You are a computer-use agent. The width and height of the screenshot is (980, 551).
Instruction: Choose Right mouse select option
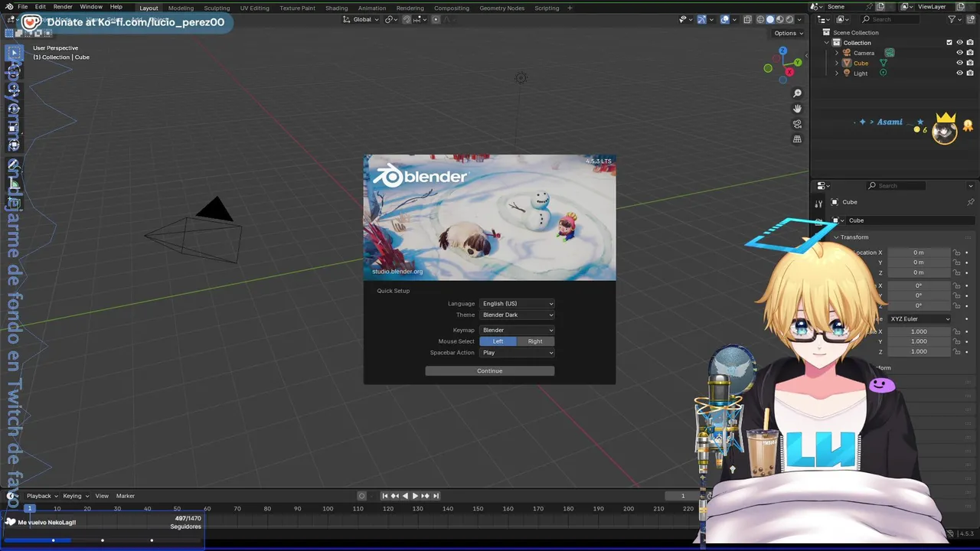(535, 341)
